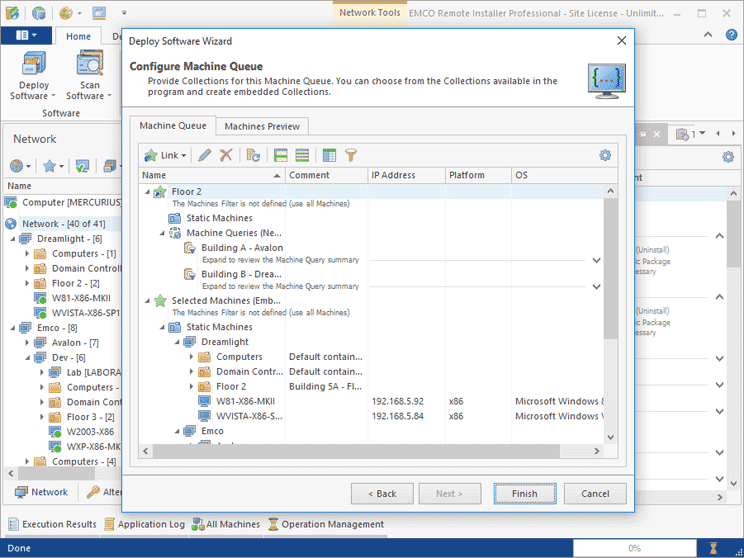The width and height of the screenshot is (744, 558).
Task: Click the red X delete icon
Action: pos(226,155)
